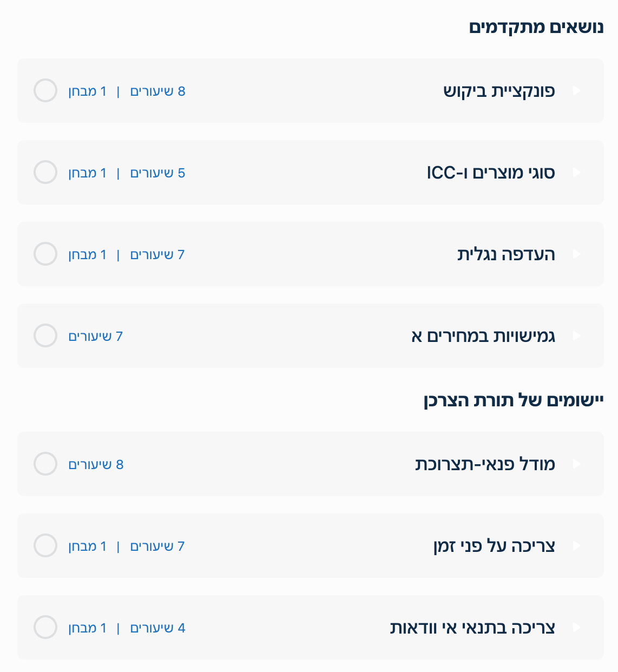Click 4 שיעורים in צריכה בתנאי אי וודאות

point(158,628)
